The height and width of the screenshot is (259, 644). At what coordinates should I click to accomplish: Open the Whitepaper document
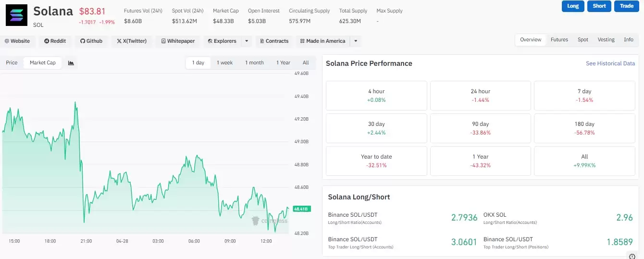[x=178, y=41]
